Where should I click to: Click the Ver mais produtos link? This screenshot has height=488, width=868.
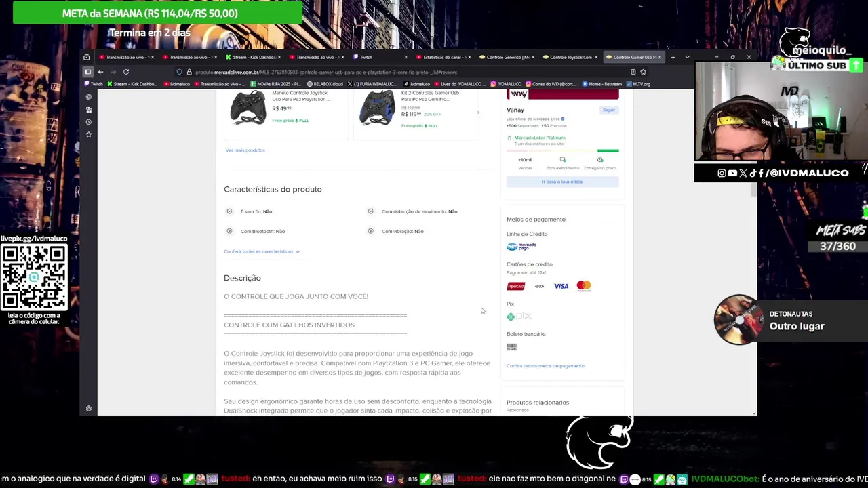tap(245, 150)
